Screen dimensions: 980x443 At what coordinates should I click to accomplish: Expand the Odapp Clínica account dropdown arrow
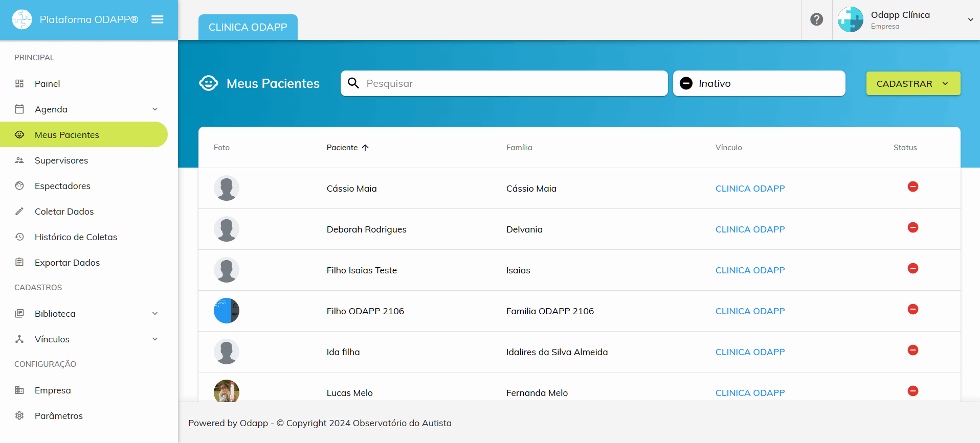pyautogui.click(x=970, y=20)
